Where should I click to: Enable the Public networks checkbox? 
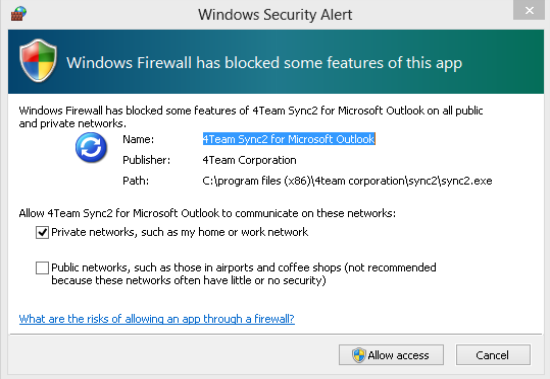coord(42,268)
